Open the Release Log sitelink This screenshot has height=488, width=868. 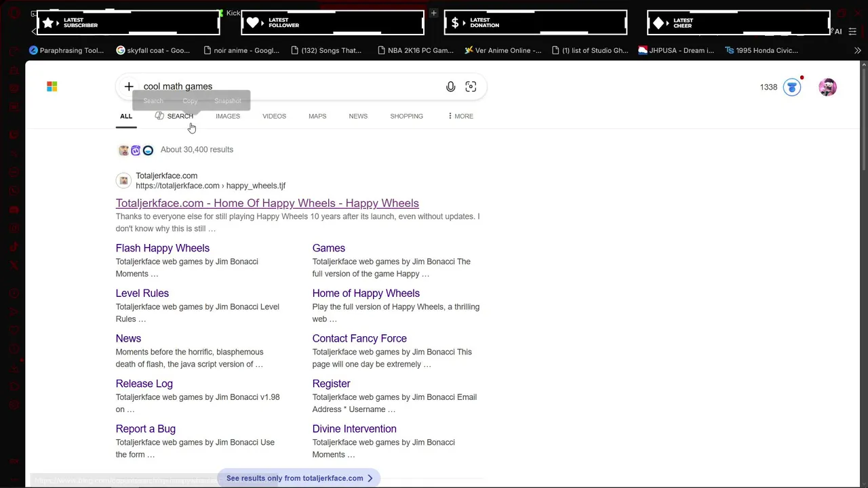144,384
